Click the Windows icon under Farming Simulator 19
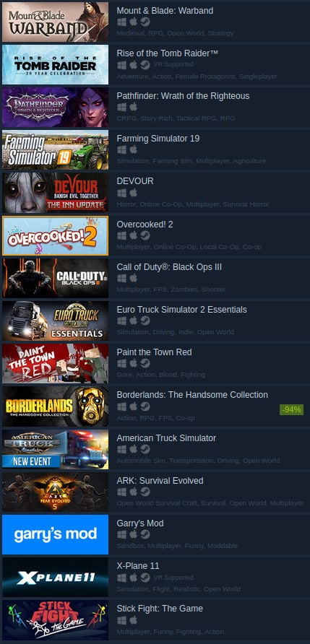Image resolution: width=310 pixels, height=644 pixels. pos(121,150)
